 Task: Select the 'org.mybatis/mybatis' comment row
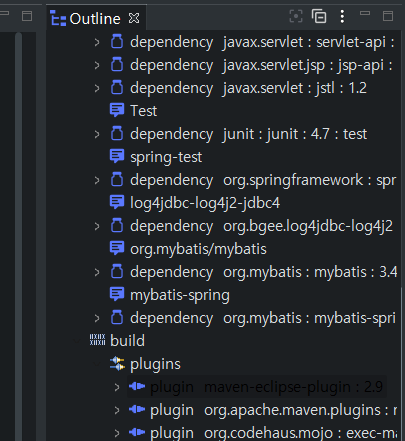(198, 249)
